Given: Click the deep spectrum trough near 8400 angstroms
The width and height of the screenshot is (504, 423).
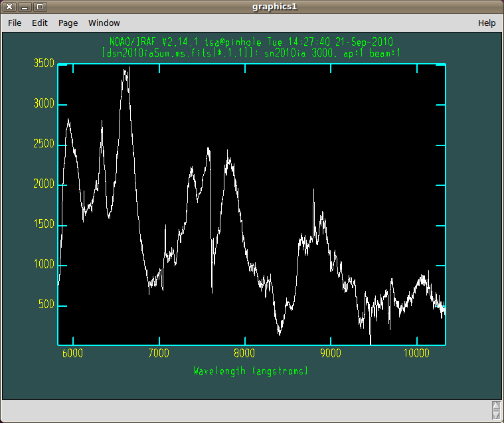Looking at the screenshot, I should [x=280, y=333].
